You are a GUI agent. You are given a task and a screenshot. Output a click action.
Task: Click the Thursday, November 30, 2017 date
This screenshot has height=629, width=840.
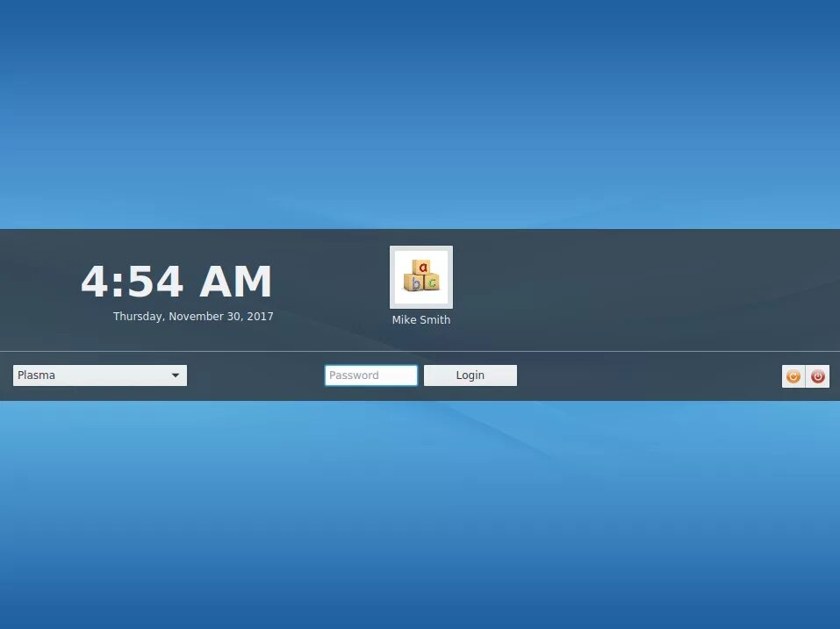193,317
